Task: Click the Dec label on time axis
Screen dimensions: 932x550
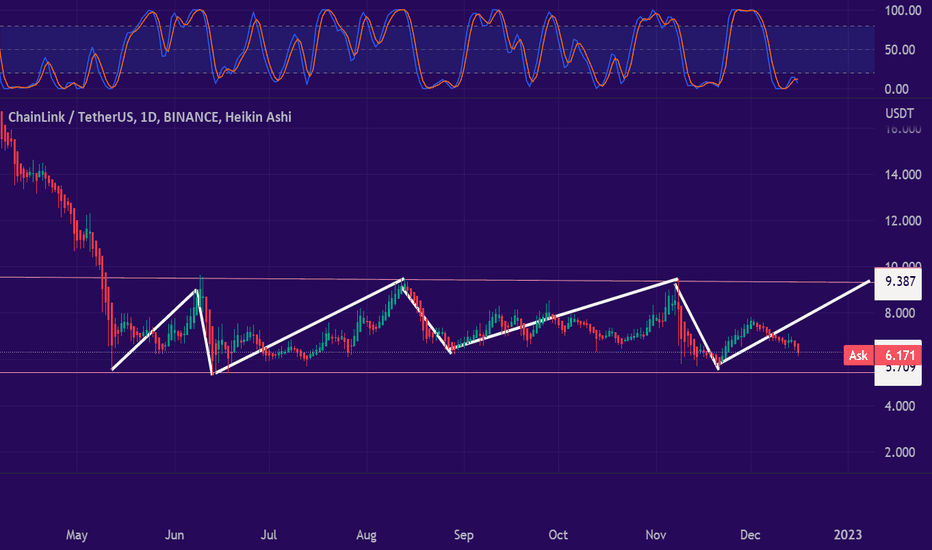Action: 750,535
